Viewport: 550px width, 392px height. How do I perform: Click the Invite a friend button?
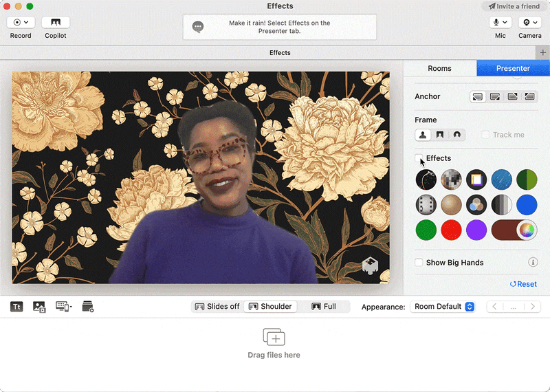(x=514, y=6)
